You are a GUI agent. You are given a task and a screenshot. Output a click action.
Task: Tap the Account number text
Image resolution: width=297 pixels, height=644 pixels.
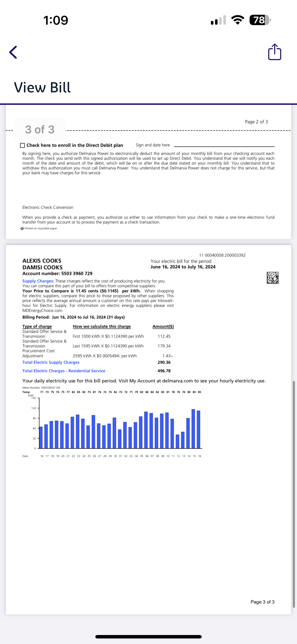coord(57,273)
